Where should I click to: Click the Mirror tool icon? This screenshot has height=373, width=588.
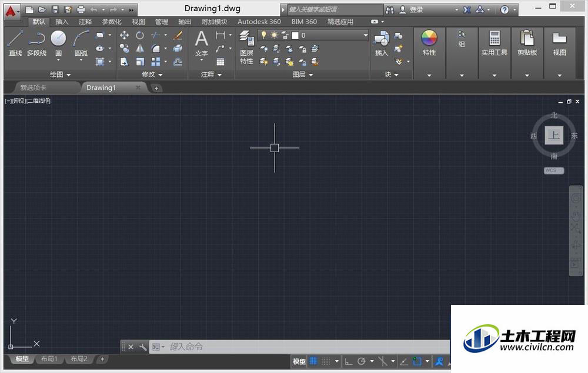(x=140, y=48)
